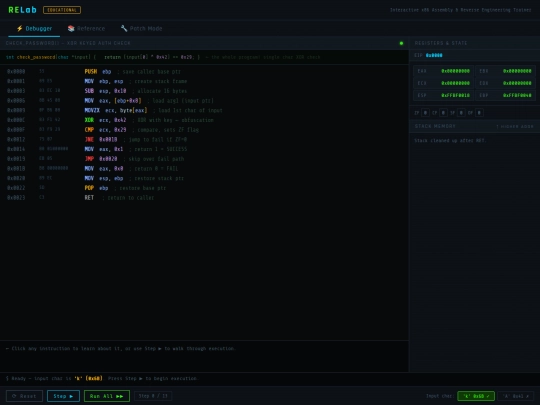The image size is (540, 405).
Task: Select the POP ebp instruction
Action: pos(204,188)
